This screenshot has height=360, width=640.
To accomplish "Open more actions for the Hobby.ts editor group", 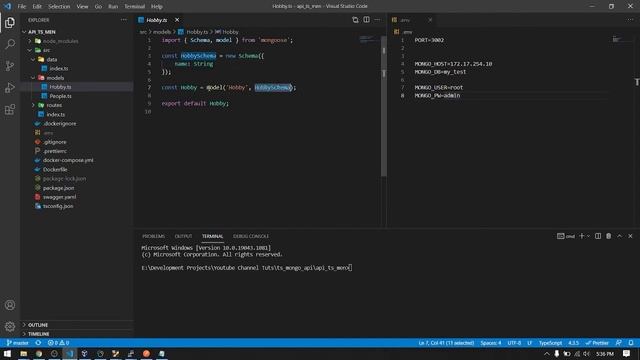I will coord(377,20).
